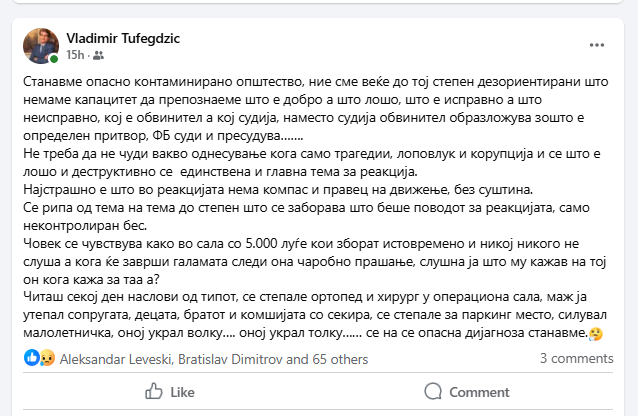Screen dimensions: 638x416
Task: Click the friends audience icon beside the timestamp
Action: pyautogui.click(x=95, y=54)
